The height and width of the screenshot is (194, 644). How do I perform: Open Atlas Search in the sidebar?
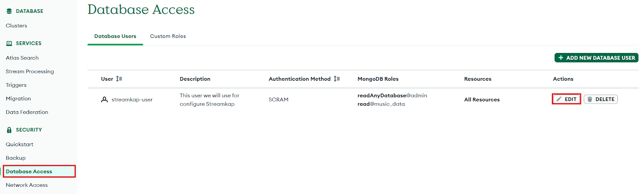[22, 58]
